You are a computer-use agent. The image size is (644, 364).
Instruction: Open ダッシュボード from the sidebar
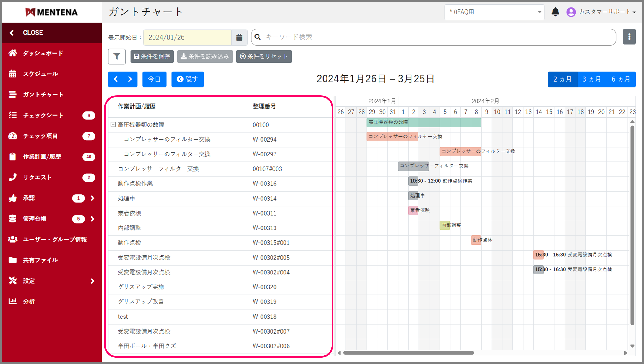[43, 53]
